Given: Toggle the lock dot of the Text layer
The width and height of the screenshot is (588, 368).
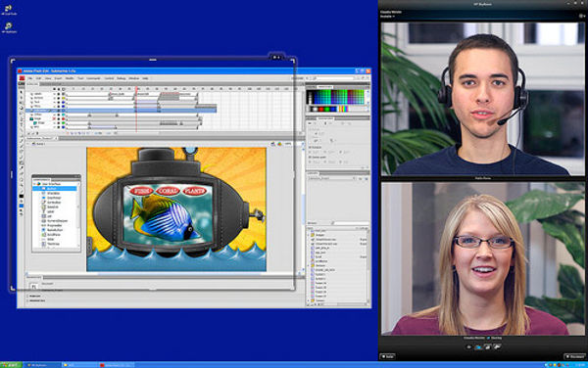Looking at the screenshot, I should (x=59, y=102).
